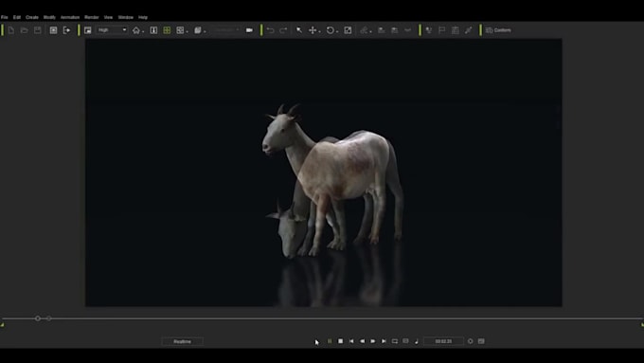Click the greyed wave-shaped toolbar icon

point(407,30)
